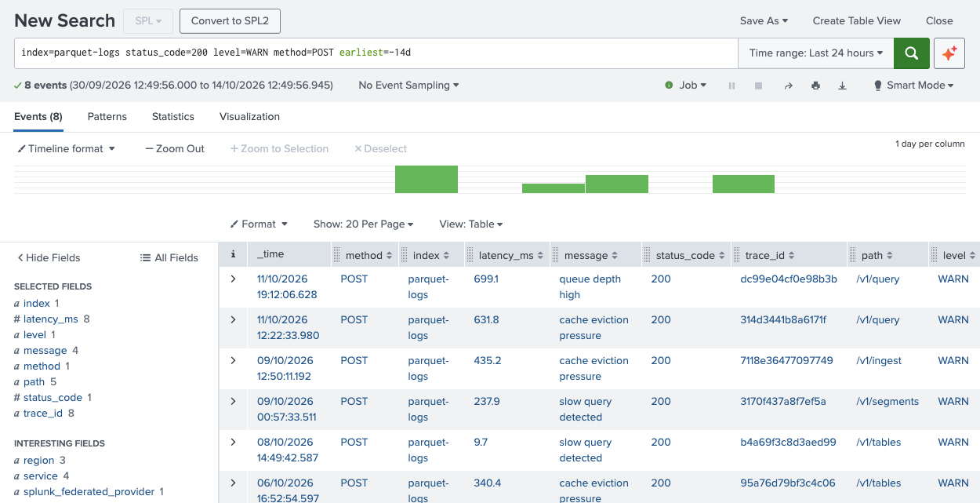Image resolution: width=980 pixels, height=503 pixels.
Task: Open message field in sidebar
Action: [45, 350]
